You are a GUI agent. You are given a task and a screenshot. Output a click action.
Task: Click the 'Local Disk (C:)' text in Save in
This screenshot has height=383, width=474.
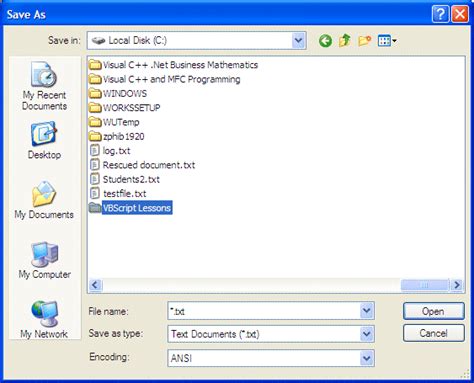[x=138, y=40]
